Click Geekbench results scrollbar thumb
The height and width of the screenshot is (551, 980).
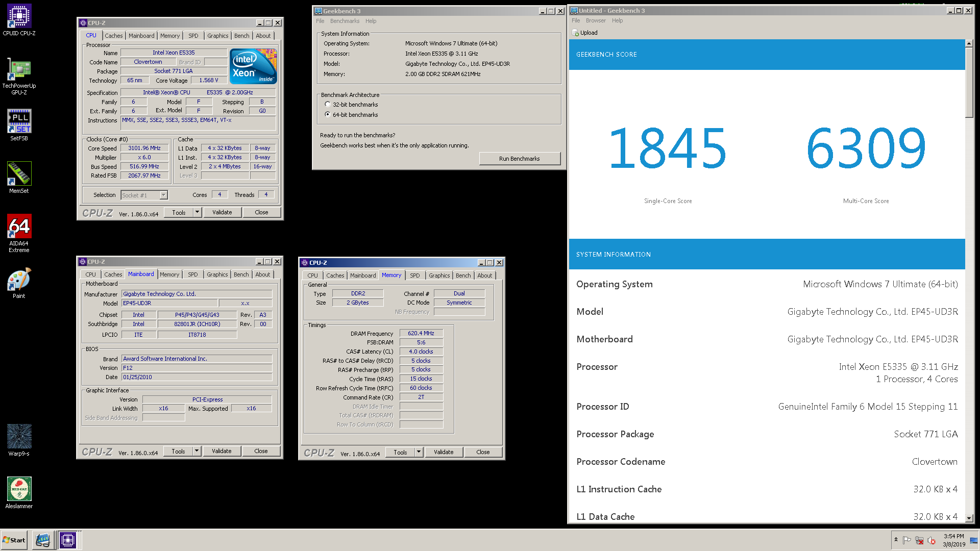(969, 83)
